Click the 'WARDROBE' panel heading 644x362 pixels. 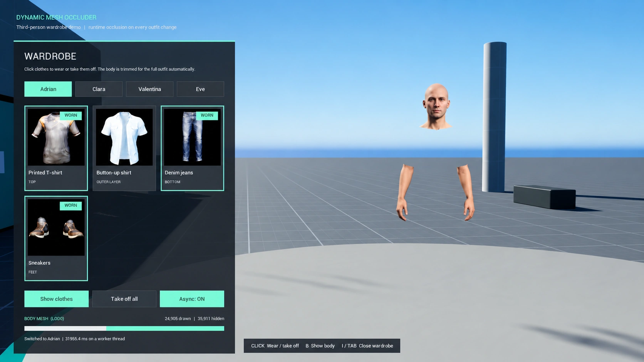coord(50,56)
